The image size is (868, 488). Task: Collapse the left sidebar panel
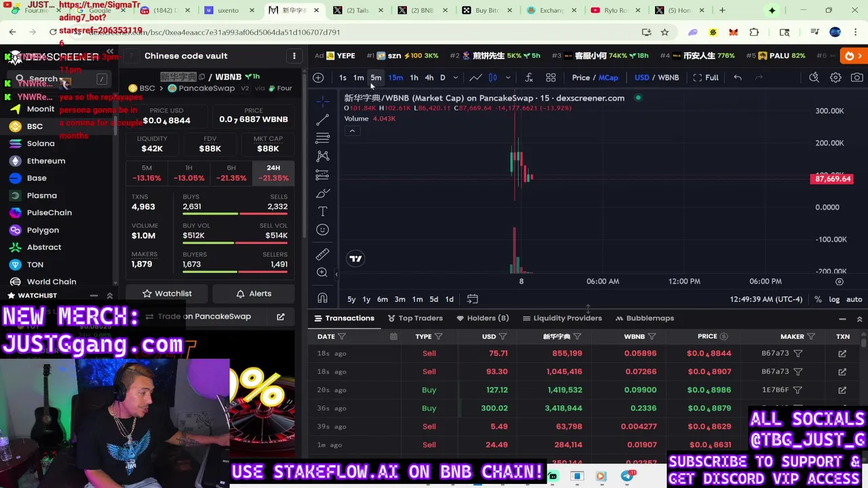click(110, 52)
